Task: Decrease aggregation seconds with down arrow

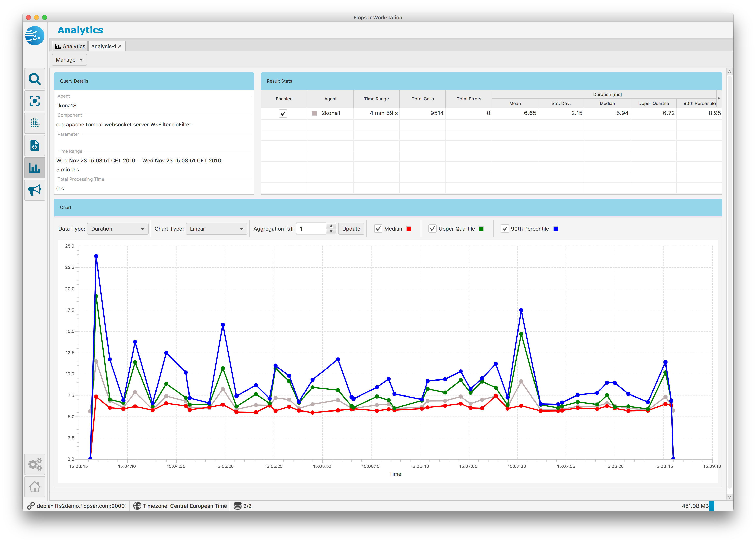Action: [331, 231]
